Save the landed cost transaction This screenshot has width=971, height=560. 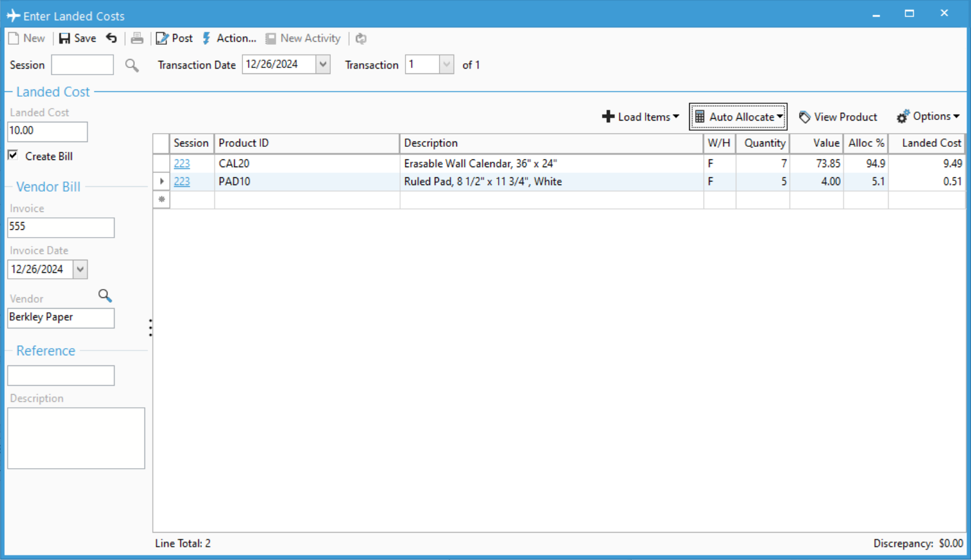point(77,38)
